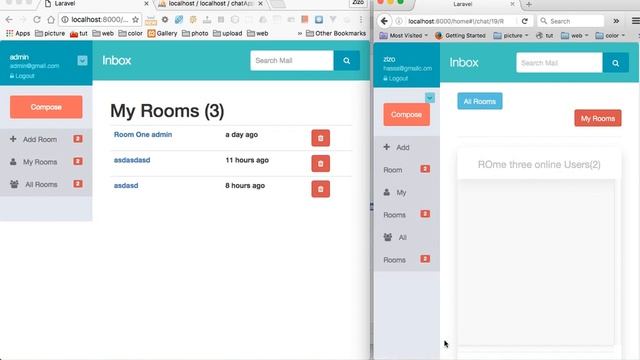Click the Add Room count badge, left window
Image resolution: width=640 pixels, height=360 pixels.
pyautogui.click(x=78, y=139)
